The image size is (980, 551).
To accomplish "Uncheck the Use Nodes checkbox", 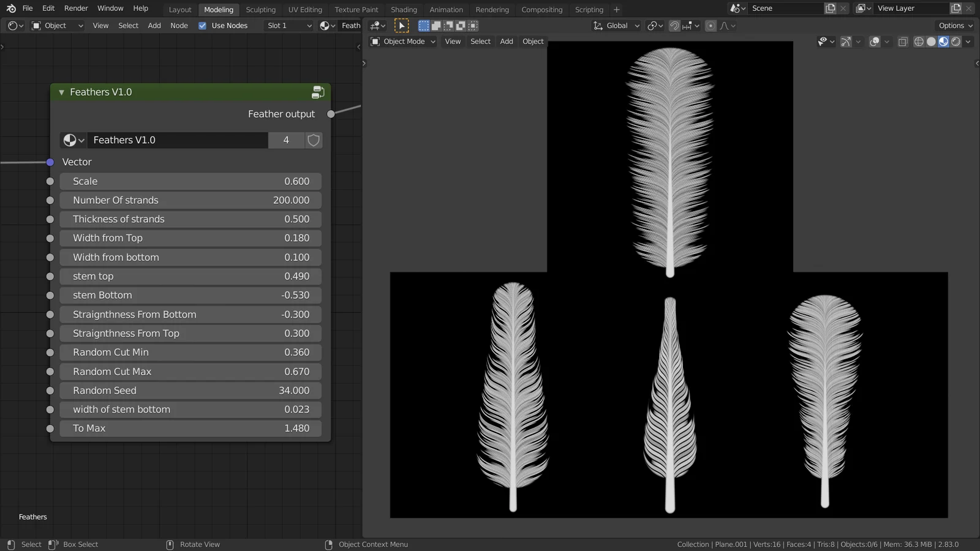I will click(203, 26).
